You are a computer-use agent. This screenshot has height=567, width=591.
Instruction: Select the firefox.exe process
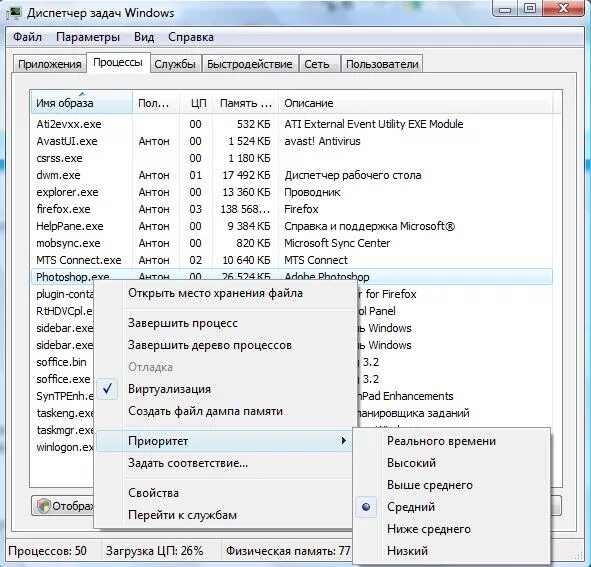(292, 209)
